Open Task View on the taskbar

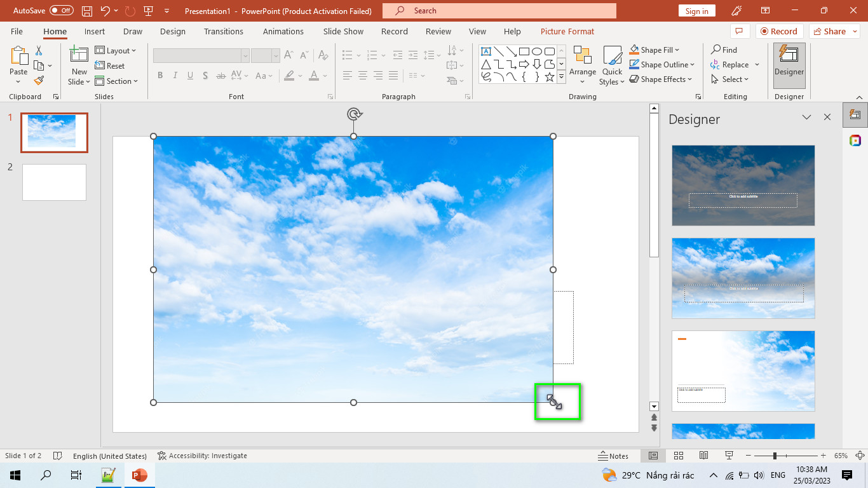[x=76, y=475]
